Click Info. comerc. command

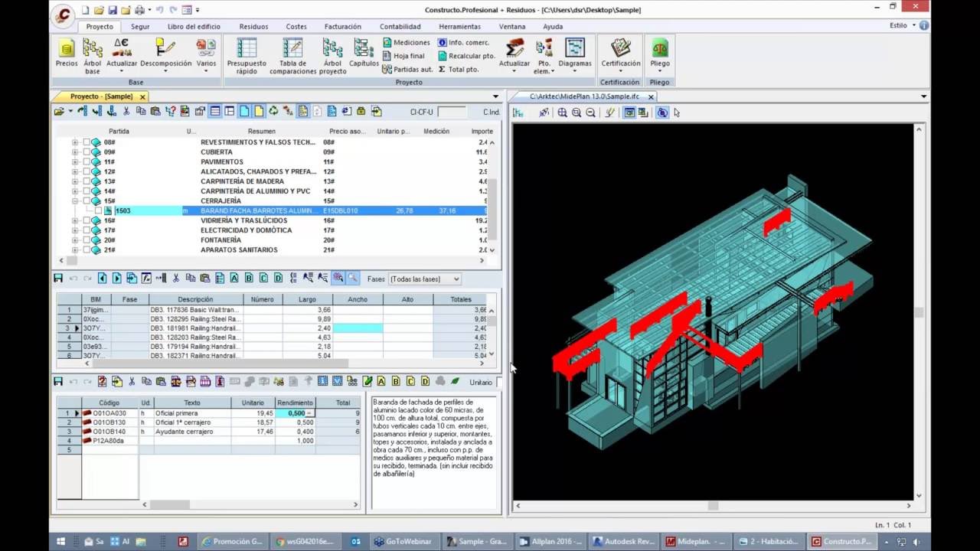point(463,43)
